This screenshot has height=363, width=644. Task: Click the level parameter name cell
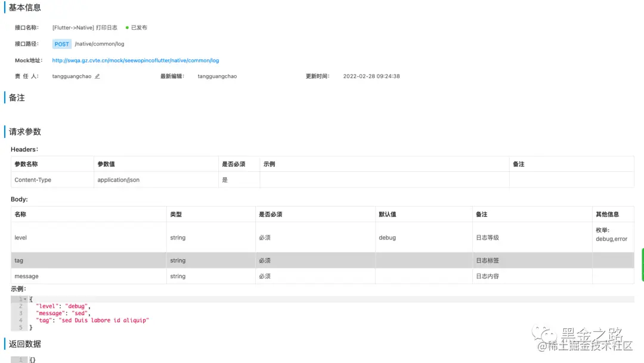(x=89, y=238)
